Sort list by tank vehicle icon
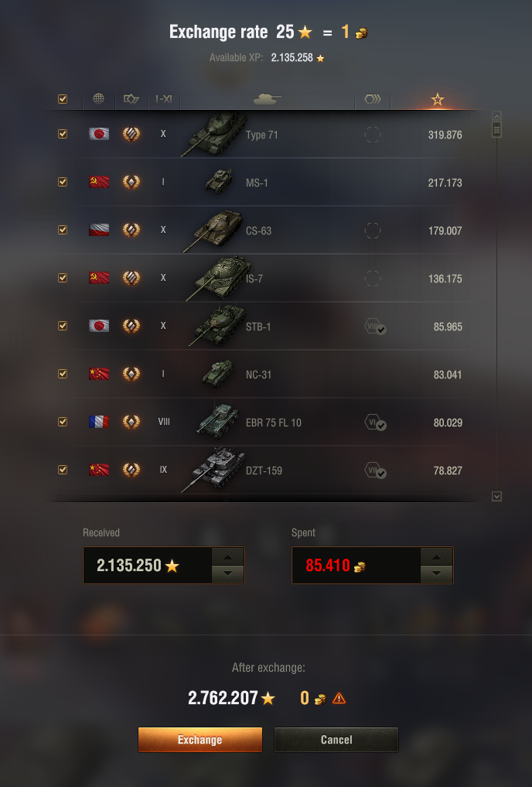The image size is (532, 787). pos(268,99)
